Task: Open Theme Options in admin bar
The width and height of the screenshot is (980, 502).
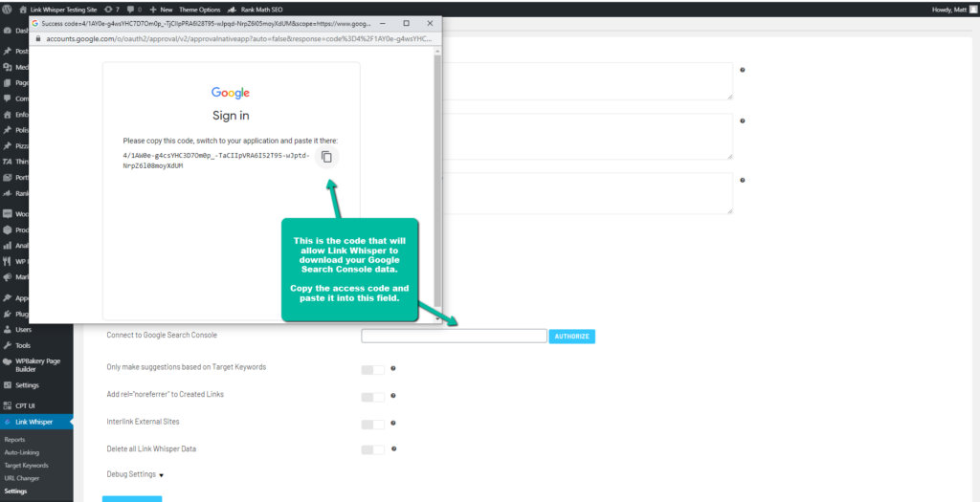Action: pos(199,10)
